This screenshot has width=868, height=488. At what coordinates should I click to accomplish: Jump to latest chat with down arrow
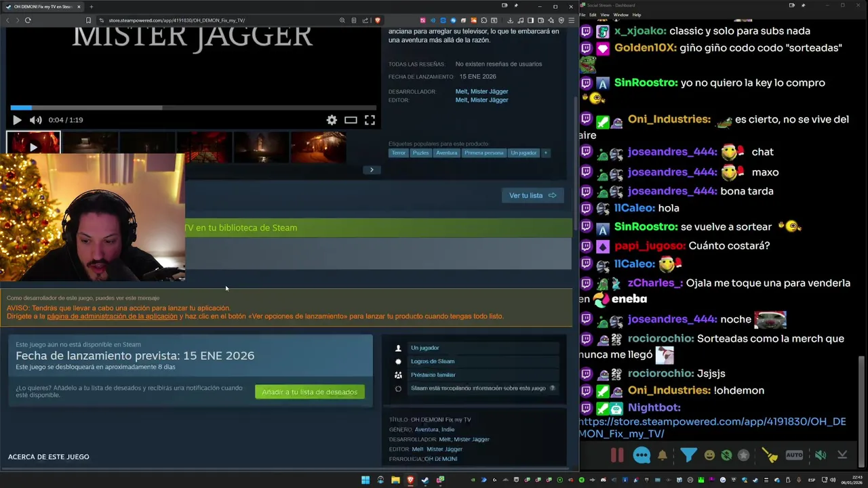coord(842,455)
